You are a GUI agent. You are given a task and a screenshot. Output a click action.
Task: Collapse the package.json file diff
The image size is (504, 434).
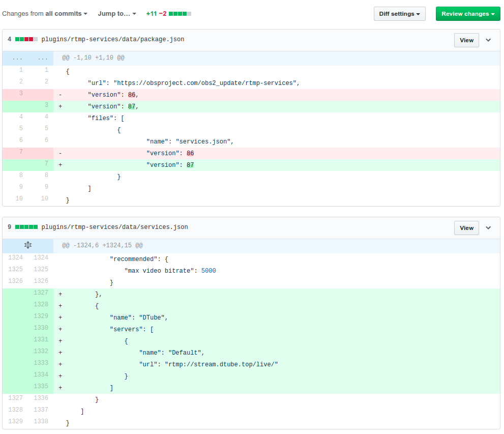(488, 40)
